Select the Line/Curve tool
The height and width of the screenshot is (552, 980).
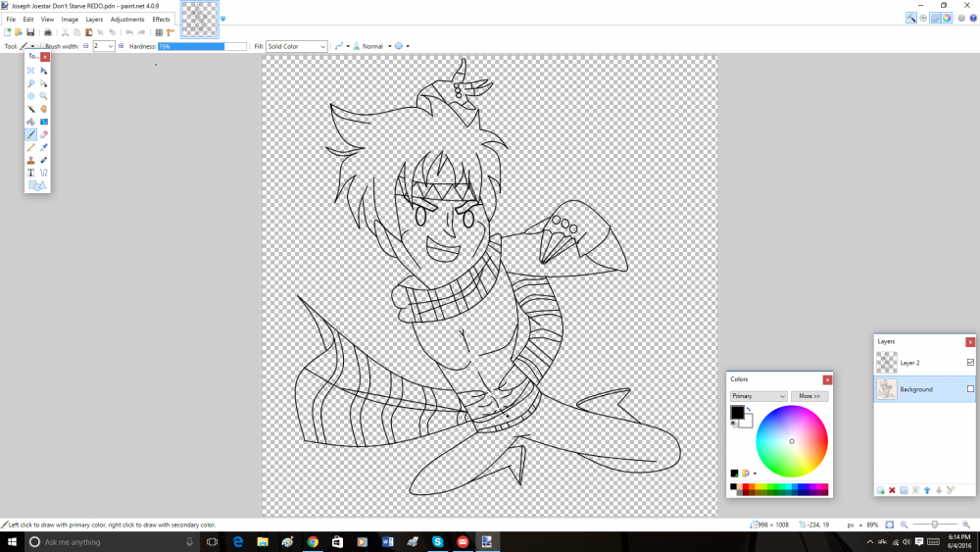point(44,173)
